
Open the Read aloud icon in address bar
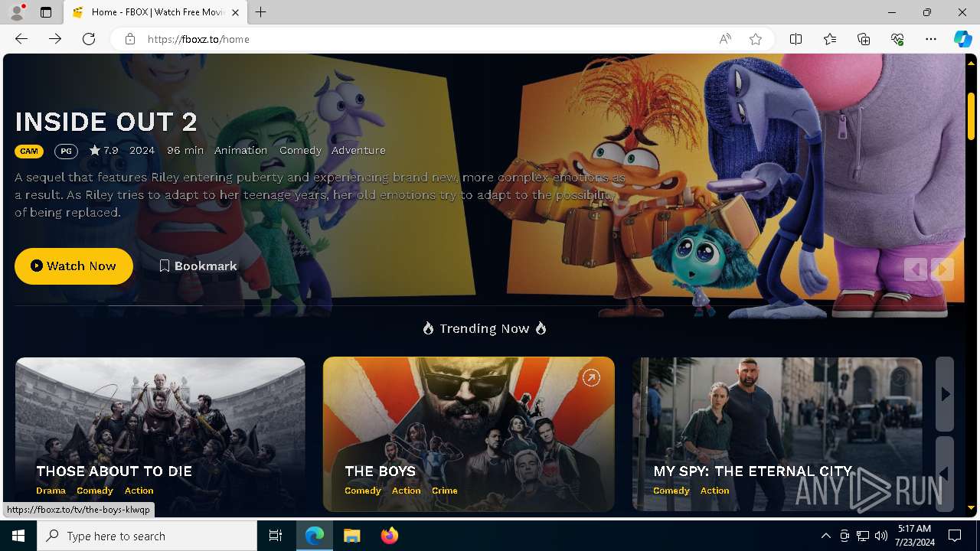[x=725, y=39]
